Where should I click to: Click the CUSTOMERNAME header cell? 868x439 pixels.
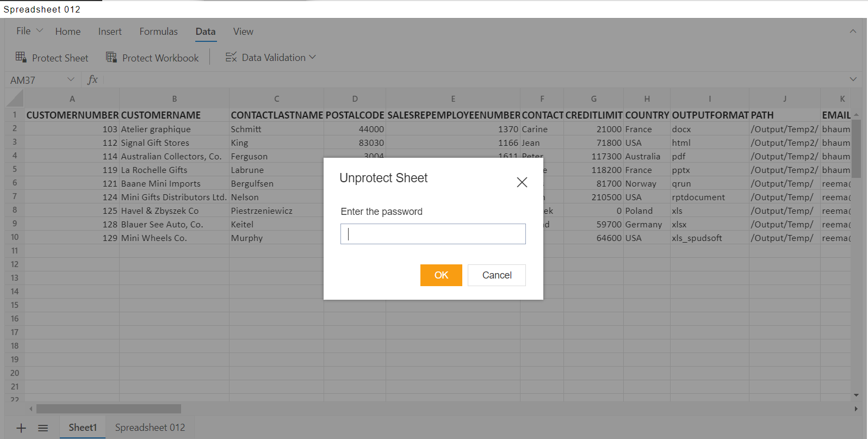tap(174, 115)
